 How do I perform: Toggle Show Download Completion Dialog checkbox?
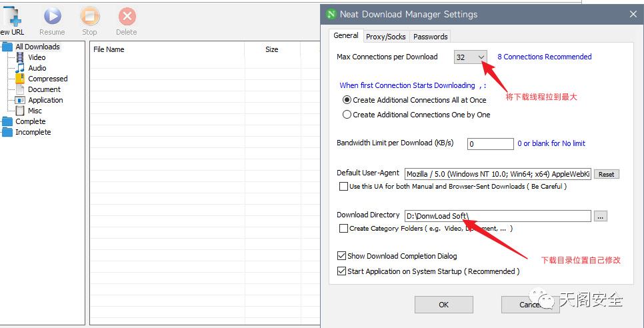click(x=341, y=256)
